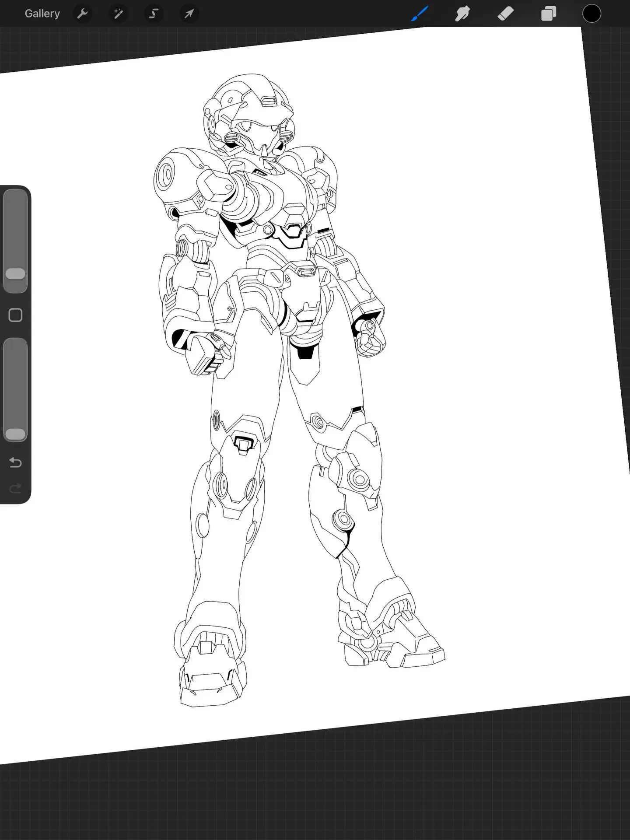Open the Gallery
Image resolution: width=630 pixels, height=840 pixels.
coord(42,14)
